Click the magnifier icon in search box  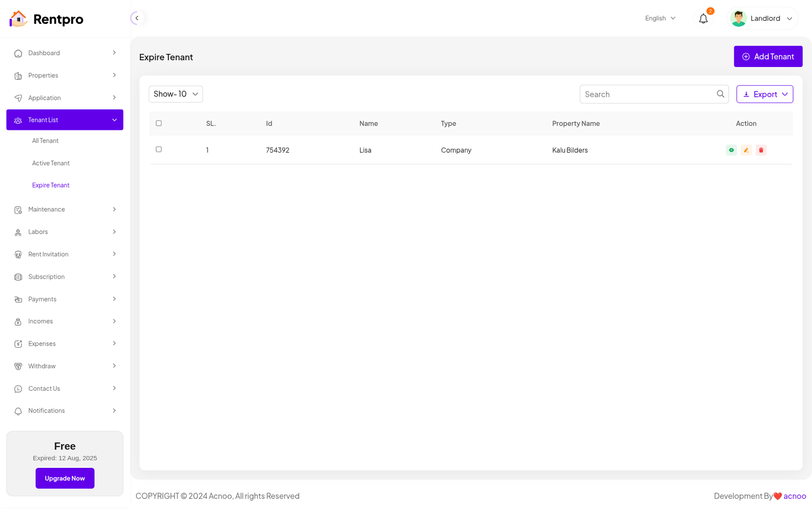click(x=720, y=94)
